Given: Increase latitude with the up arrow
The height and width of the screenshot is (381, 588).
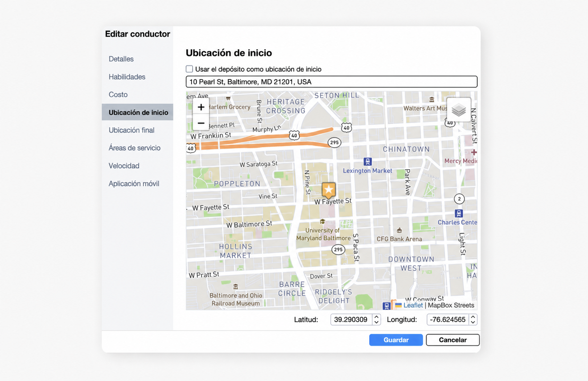Looking at the screenshot, I should pyautogui.click(x=376, y=317).
